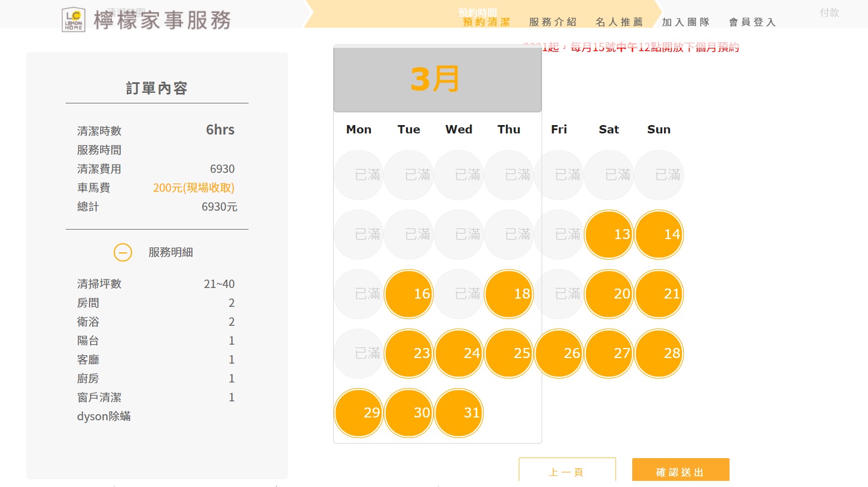
Task: Click the 確認送出 submit button
Action: [x=681, y=470]
